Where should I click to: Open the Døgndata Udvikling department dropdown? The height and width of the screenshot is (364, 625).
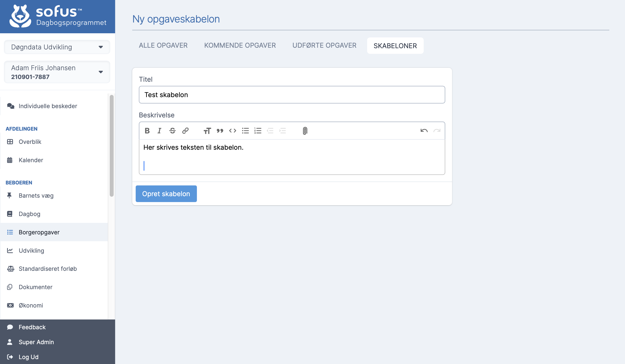click(x=57, y=47)
